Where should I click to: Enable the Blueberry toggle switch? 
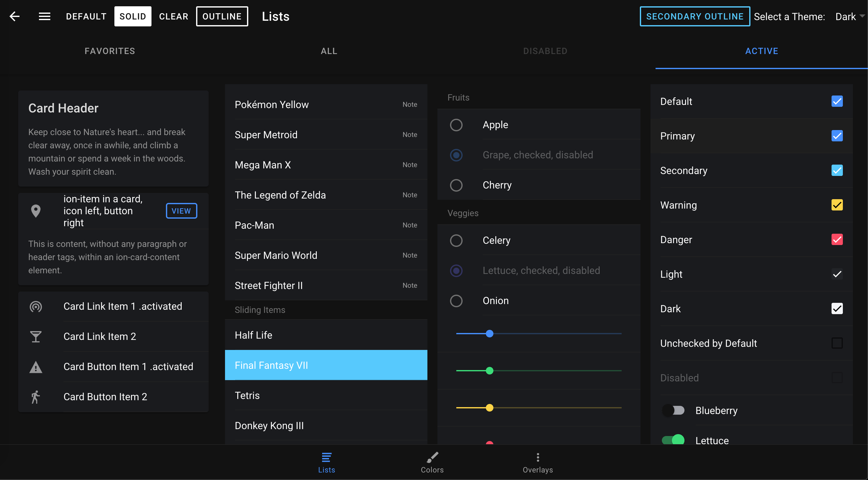tap(673, 410)
